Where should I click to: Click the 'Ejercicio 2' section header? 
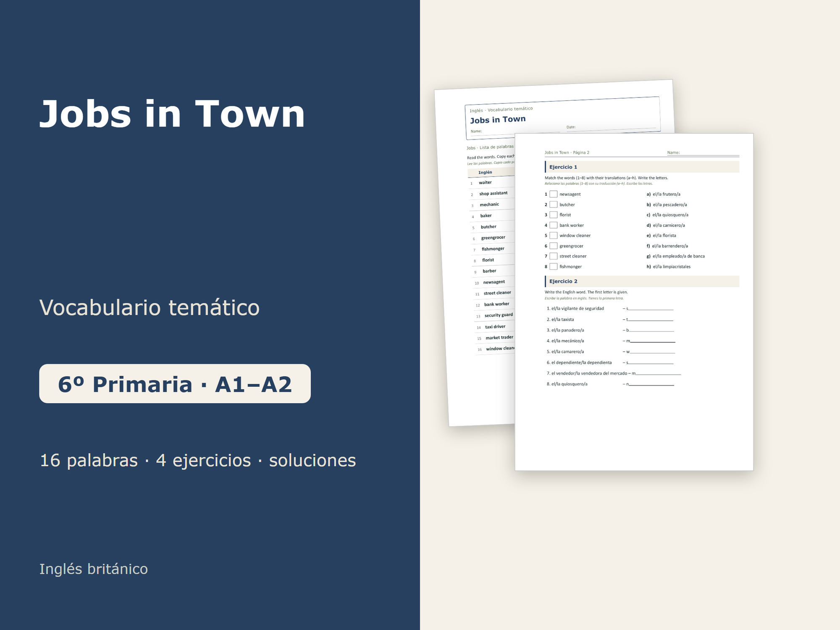642,281
